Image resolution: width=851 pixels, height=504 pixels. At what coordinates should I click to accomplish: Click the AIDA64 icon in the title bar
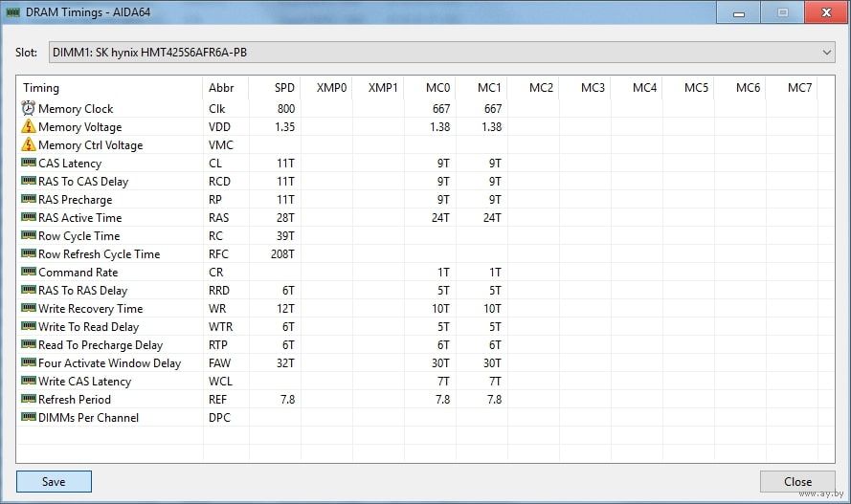[17, 13]
